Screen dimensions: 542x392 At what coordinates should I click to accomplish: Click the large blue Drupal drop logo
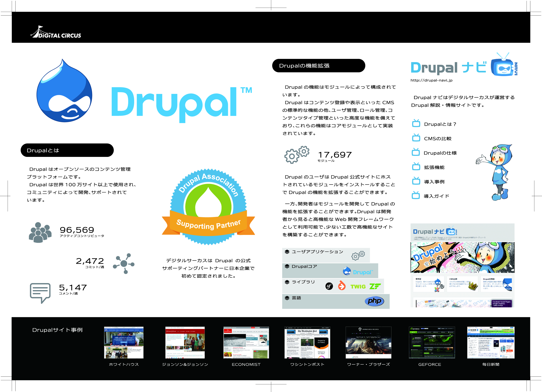[x=64, y=91]
